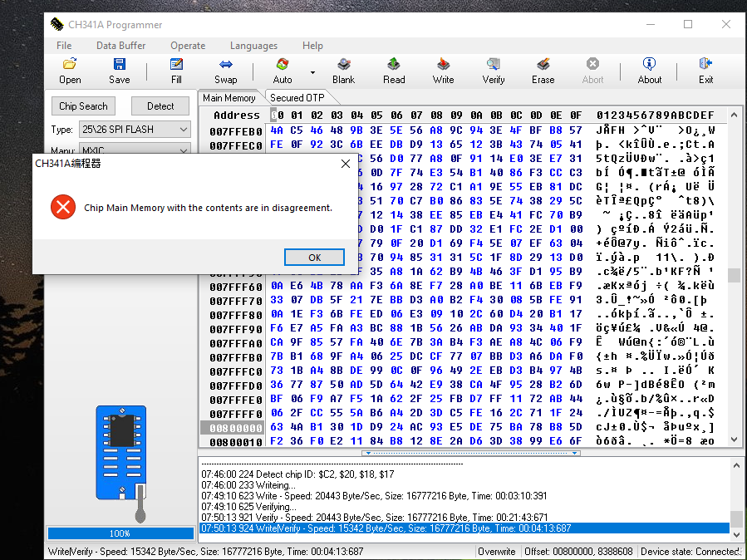747x560 pixels.
Task: Open the Operate menu
Action: [x=188, y=46]
